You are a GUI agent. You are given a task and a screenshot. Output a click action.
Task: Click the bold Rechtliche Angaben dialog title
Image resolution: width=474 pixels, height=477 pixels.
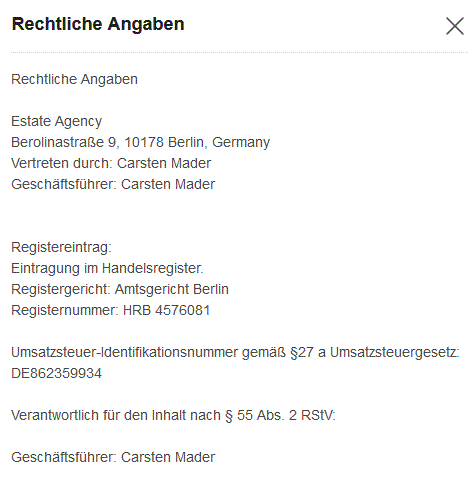98,24
